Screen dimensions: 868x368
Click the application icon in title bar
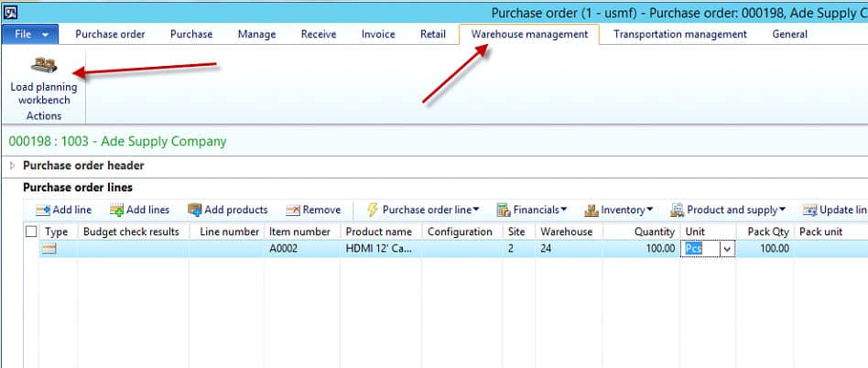click(9, 12)
